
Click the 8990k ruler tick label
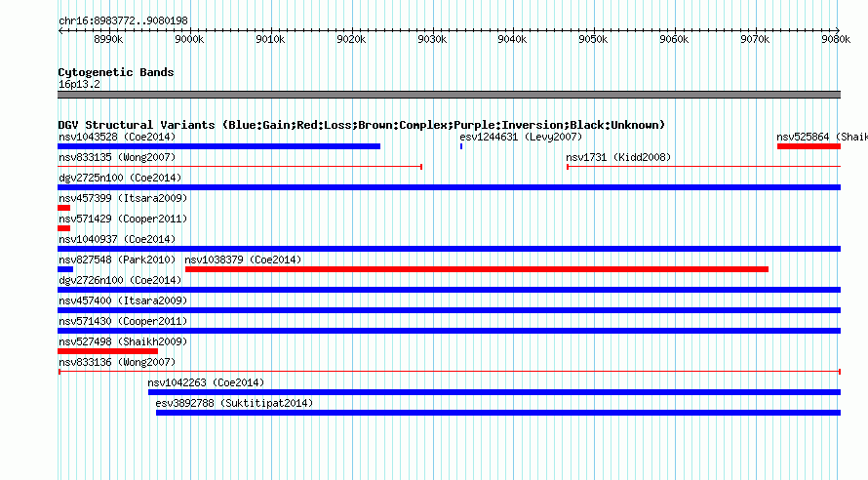[x=108, y=39]
